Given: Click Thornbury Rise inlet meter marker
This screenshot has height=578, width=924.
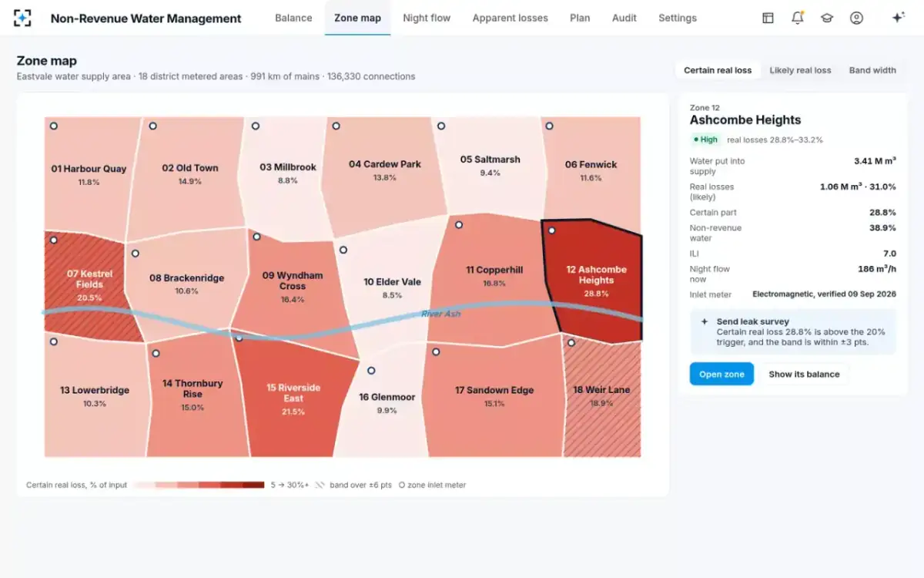Looking at the screenshot, I should (156, 354).
